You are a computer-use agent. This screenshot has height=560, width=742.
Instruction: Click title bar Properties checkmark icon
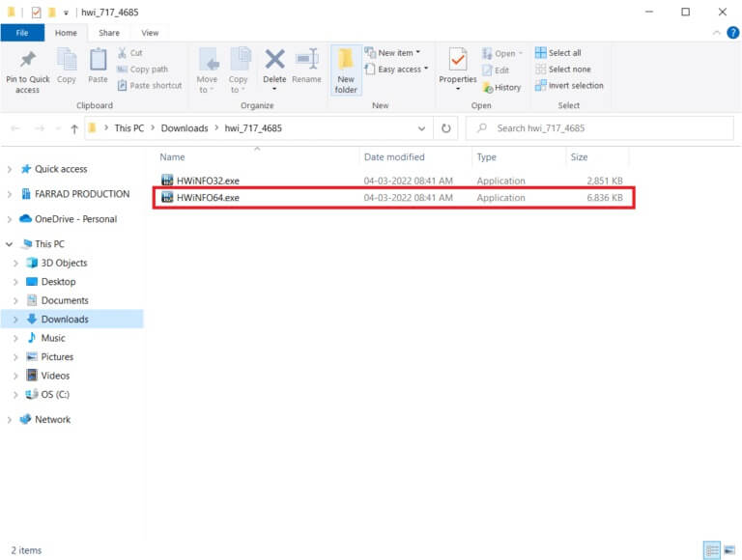click(x=36, y=12)
